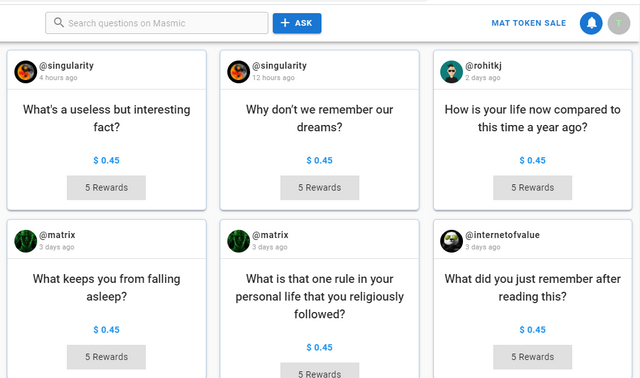Image resolution: width=640 pixels, height=378 pixels.
Task: Open @matrix username on personal rule card
Action: 270,235
